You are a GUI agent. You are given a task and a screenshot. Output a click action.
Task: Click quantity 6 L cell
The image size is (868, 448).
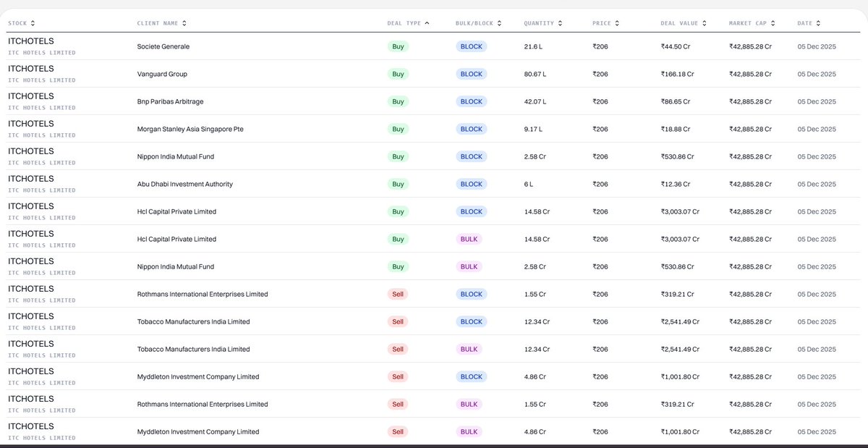click(529, 184)
